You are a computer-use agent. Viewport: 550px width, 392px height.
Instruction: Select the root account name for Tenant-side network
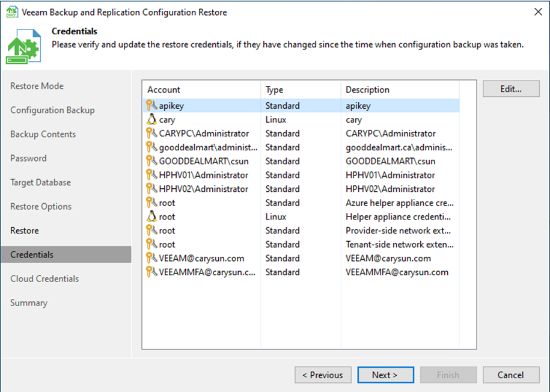167,244
